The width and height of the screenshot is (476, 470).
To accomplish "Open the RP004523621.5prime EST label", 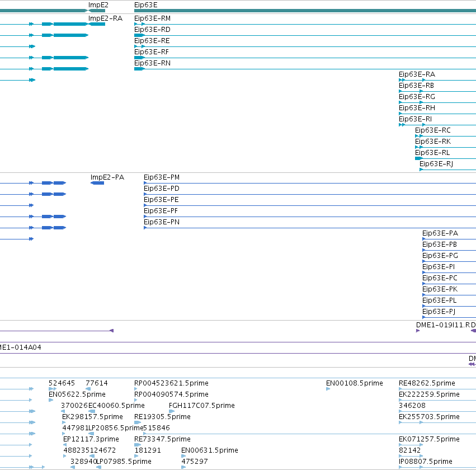I will tap(171, 384).
